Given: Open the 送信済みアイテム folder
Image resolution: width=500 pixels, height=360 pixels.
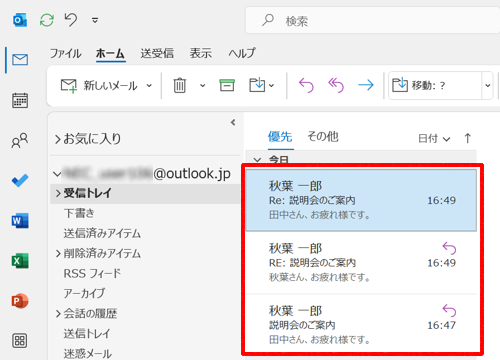Looking at the screenshot, I should coord(102,233).
